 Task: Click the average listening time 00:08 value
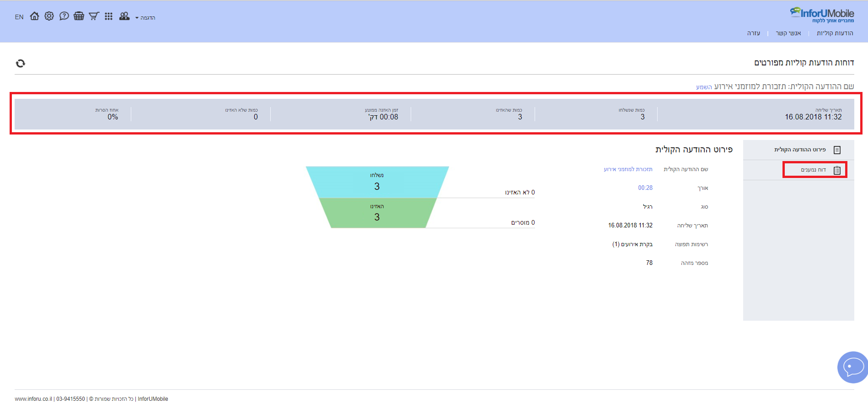click(383, 117)
